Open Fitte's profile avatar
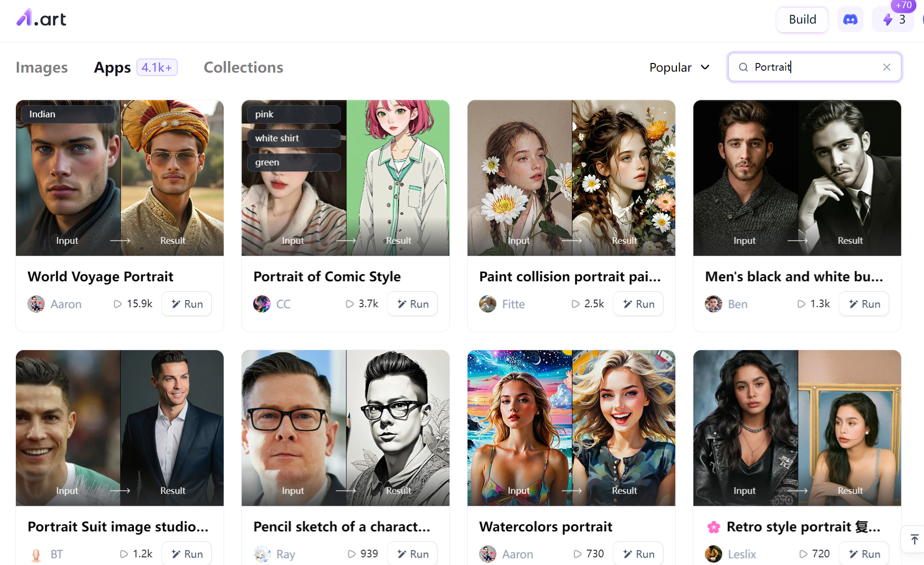 (x=488, y=304)
